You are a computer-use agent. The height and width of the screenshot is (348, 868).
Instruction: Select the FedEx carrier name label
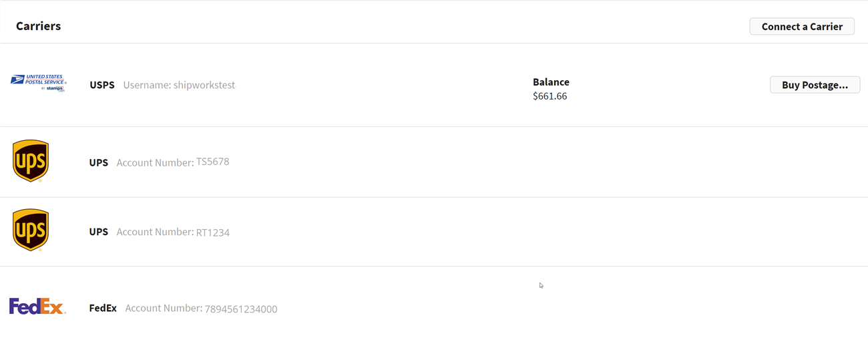tap(103, 308)
